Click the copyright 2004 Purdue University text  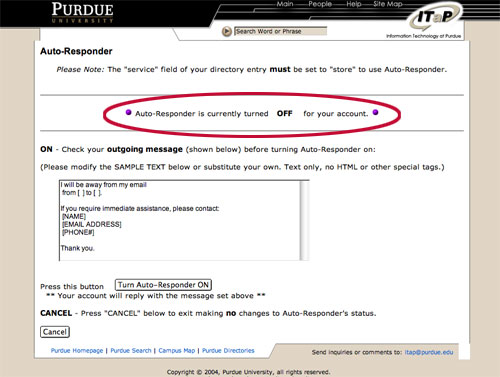pos(248,372)
